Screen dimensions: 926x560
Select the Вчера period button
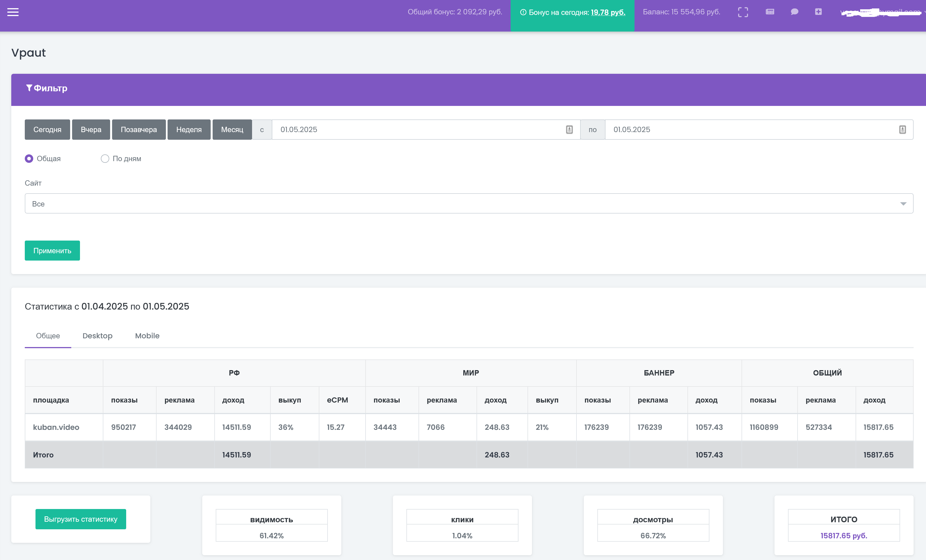point(91,130)
